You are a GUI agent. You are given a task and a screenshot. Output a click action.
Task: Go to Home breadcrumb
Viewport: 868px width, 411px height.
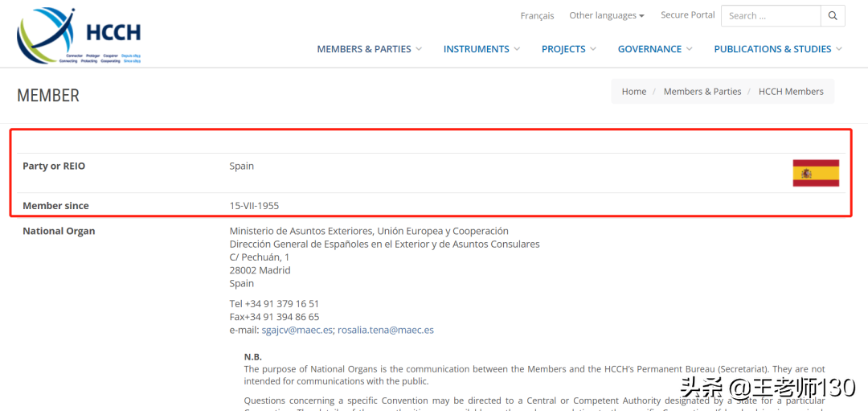[x=634, y=92]
